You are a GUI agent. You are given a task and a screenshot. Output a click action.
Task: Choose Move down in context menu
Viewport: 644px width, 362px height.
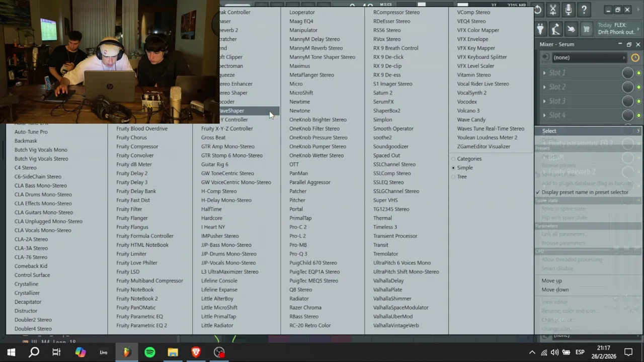pos(555,290)
